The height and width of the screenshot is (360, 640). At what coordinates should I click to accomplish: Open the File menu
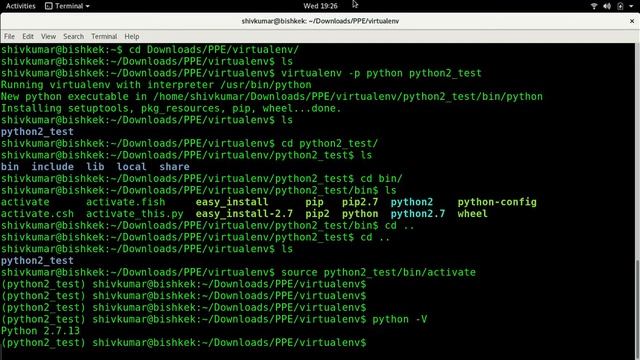coord(9,36)
